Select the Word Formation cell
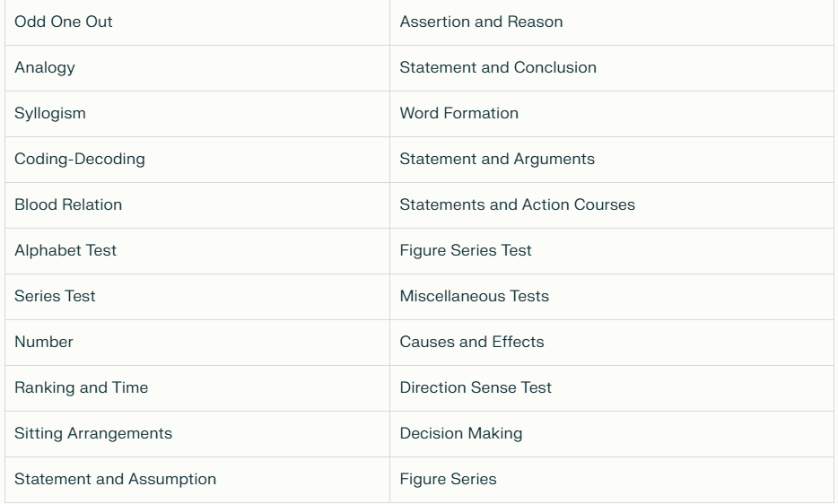 tap(612, 113)
